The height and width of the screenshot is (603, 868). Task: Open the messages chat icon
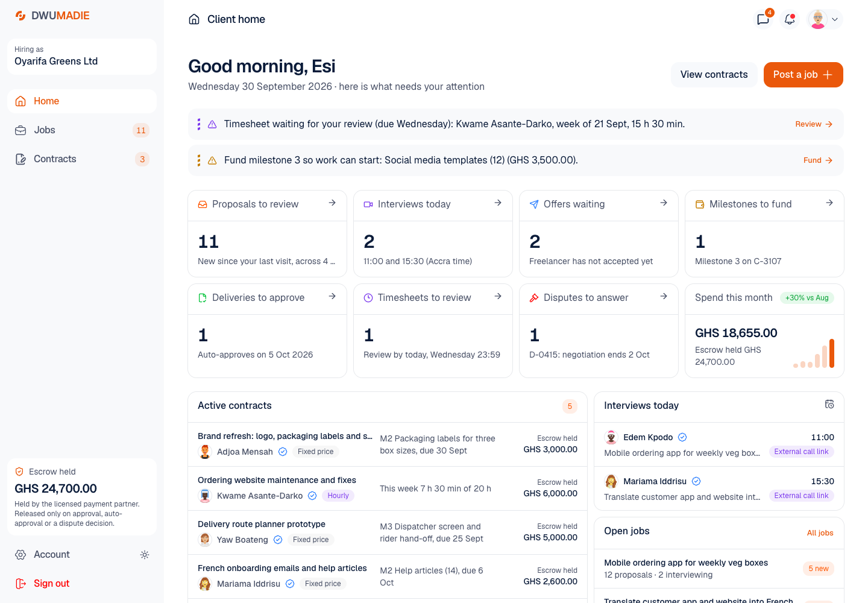[763, 19]
